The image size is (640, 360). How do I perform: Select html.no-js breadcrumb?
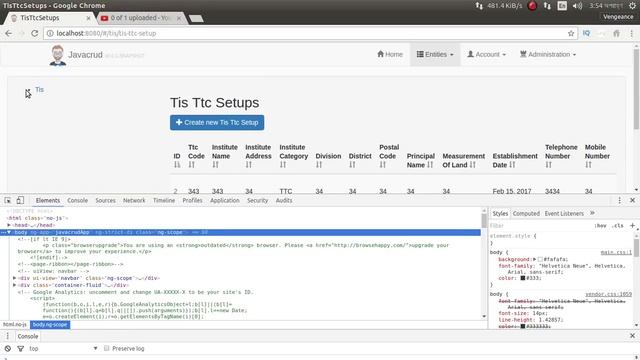point(15,324)
